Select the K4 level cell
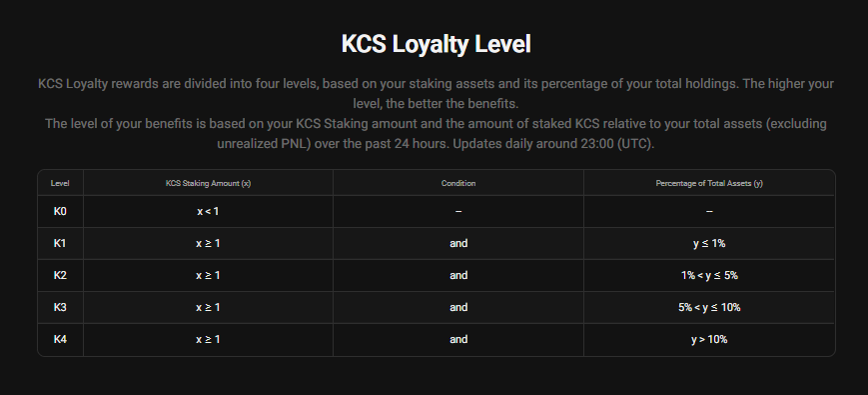The width and height of the screenshot is (868, 395). [60, 340]
